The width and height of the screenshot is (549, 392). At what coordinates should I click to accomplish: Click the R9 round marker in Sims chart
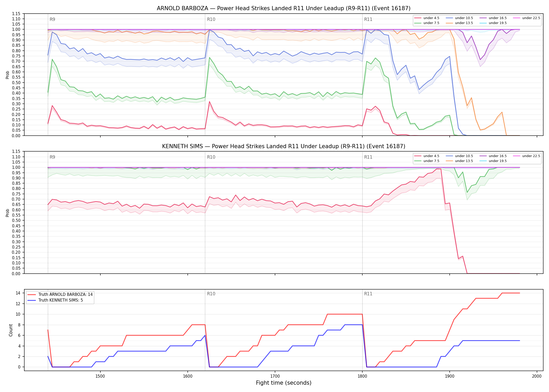click(52, 157)
